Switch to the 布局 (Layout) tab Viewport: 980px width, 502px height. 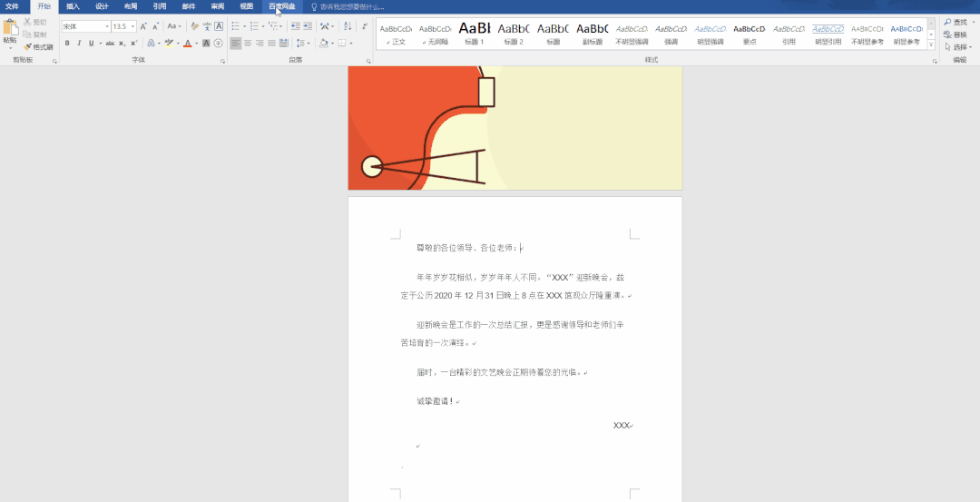point(130,6)
